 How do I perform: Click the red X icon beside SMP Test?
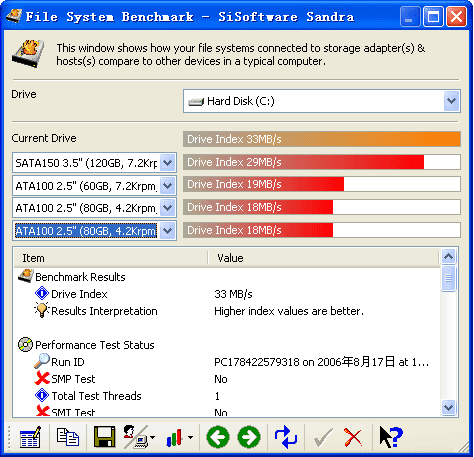[42, 378]
